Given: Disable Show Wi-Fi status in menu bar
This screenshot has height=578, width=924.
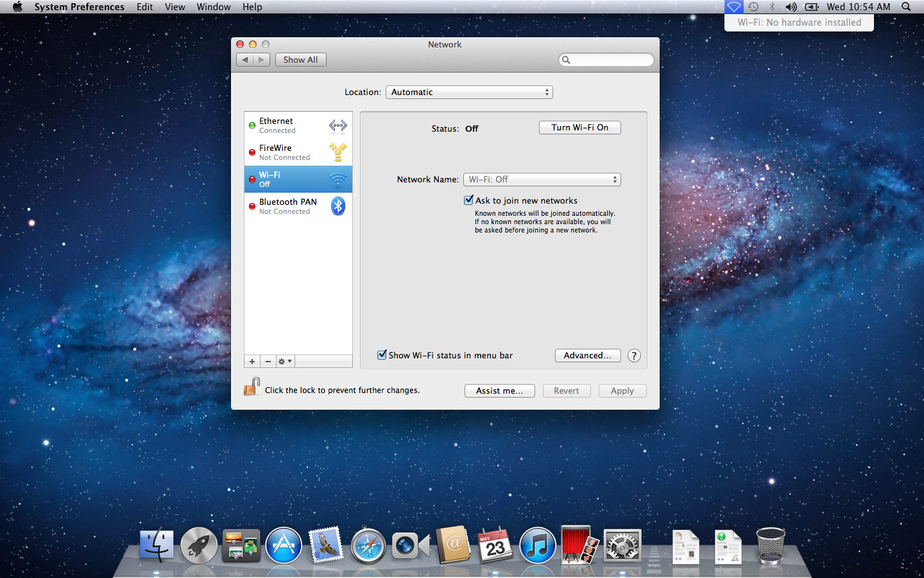Looking at the screenshot, I should [x=382, y=355].
